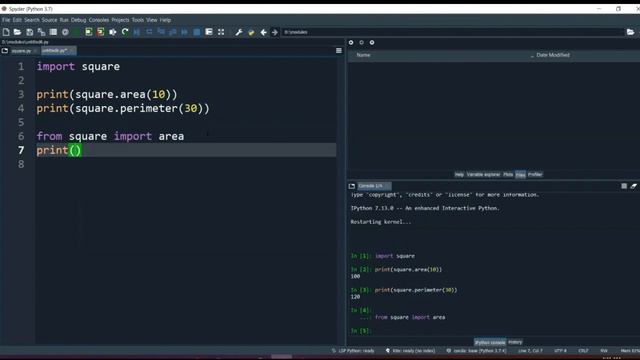Click the browse tabs icon in editor
This screenshot has height=360, width=640.
[x=4, y=51]
